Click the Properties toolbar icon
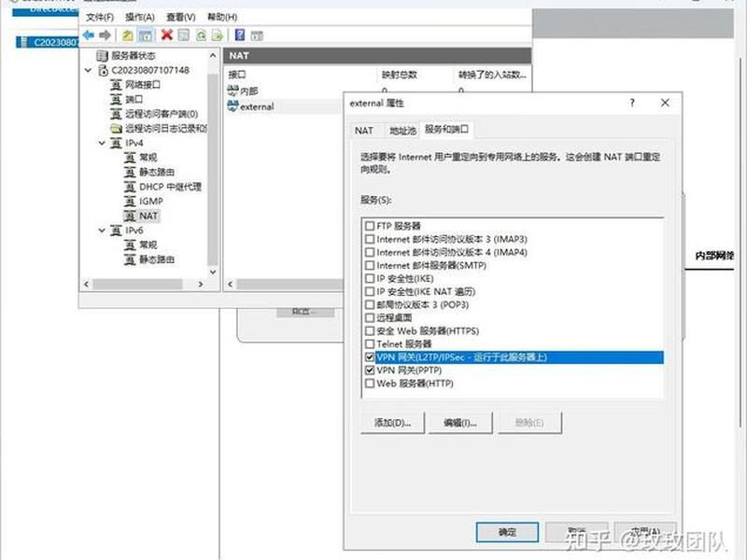Image resolution: width=747 pixels, height=560 pixels. 183,35
